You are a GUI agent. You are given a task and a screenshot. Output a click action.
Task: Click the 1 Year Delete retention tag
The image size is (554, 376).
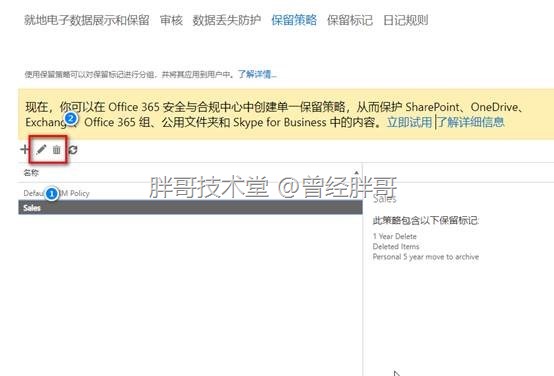click(395, 236)
